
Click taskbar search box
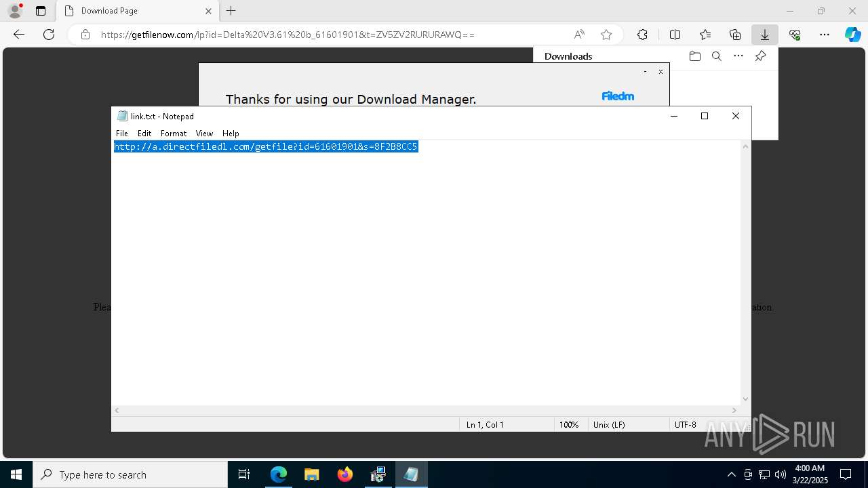[130, 474]
